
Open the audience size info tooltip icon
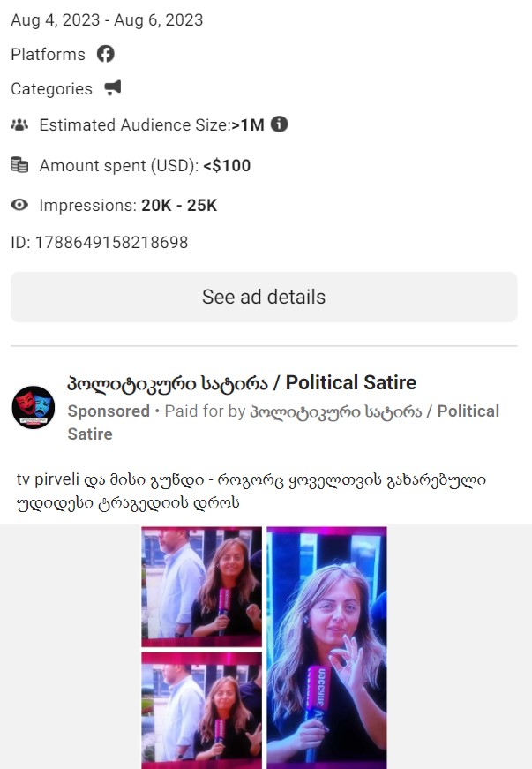tap(279, 124)
